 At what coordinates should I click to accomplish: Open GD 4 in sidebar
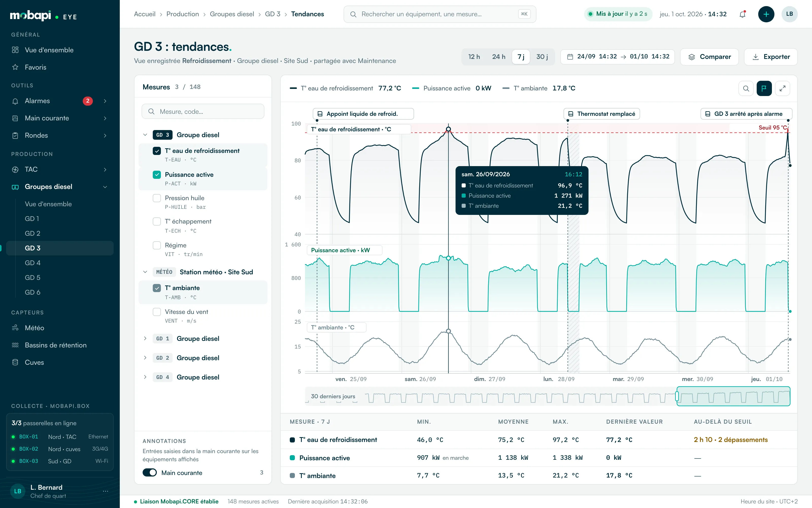[60, 263]
